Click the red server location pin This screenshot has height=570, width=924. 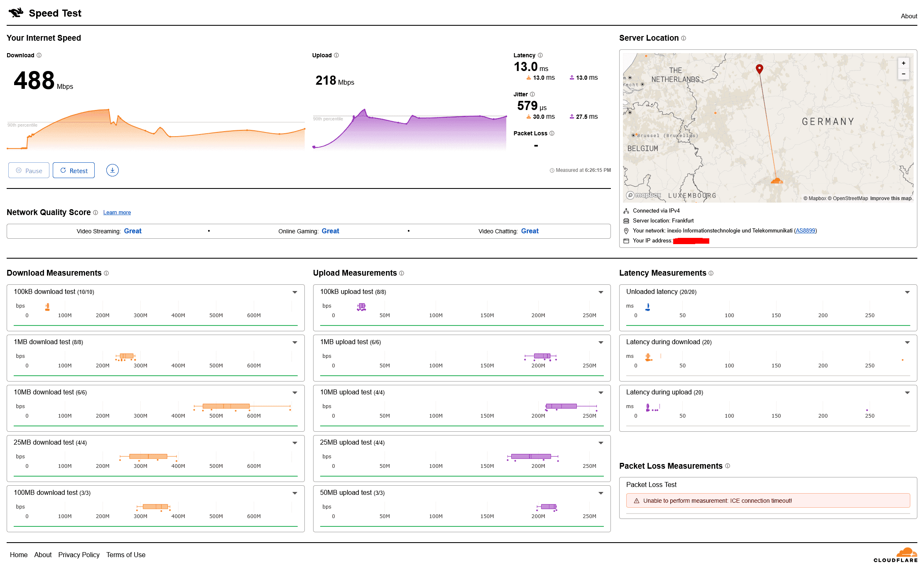click(760, 68)
